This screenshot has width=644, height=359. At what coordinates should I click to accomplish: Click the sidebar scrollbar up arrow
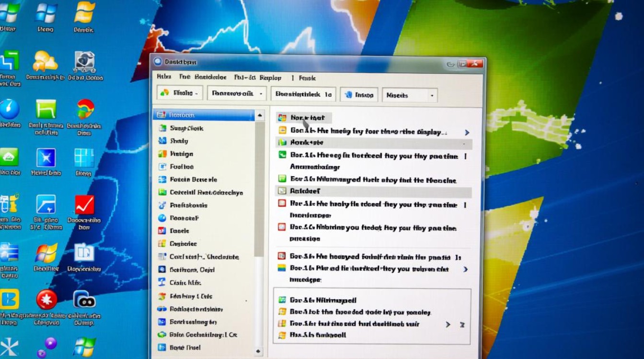(260, 115)
